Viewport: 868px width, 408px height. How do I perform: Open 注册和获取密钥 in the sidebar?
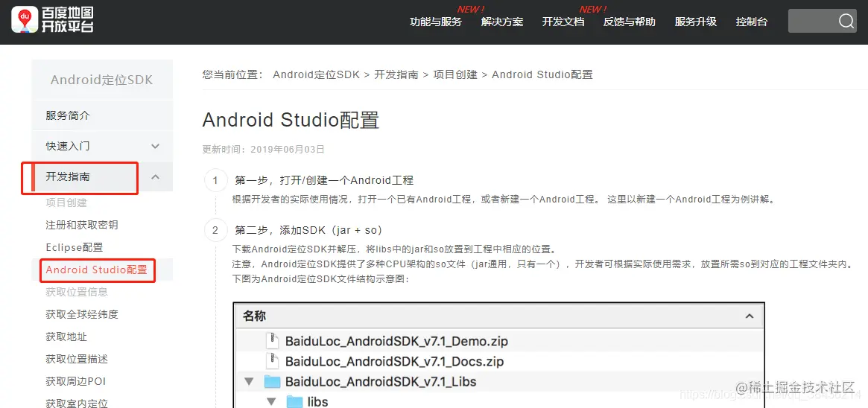click(82, 225)
